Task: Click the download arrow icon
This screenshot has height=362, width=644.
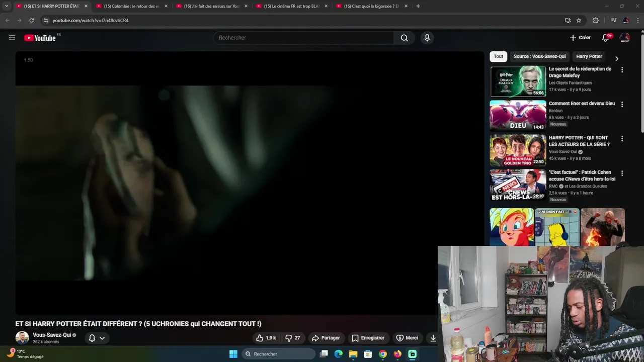Action: [x=433, y=338]
